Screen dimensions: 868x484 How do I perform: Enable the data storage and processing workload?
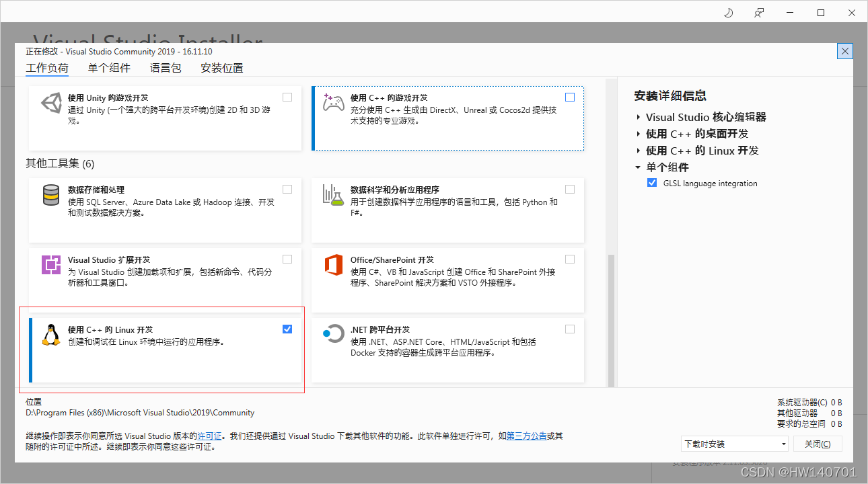287,190
